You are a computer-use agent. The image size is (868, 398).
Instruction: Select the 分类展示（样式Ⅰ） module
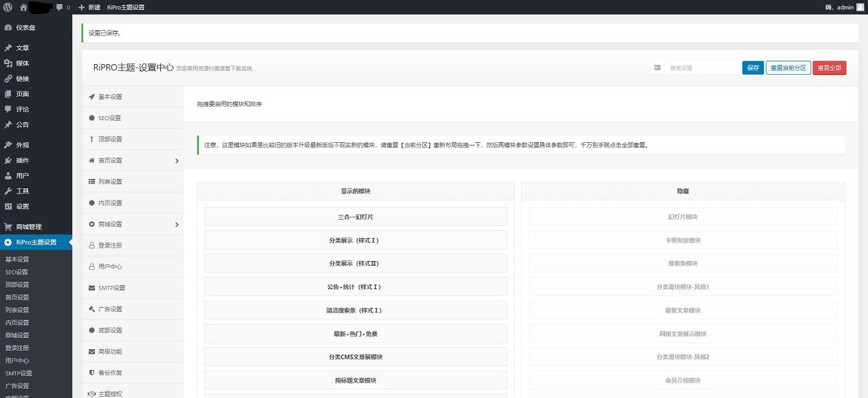[356, 240]
